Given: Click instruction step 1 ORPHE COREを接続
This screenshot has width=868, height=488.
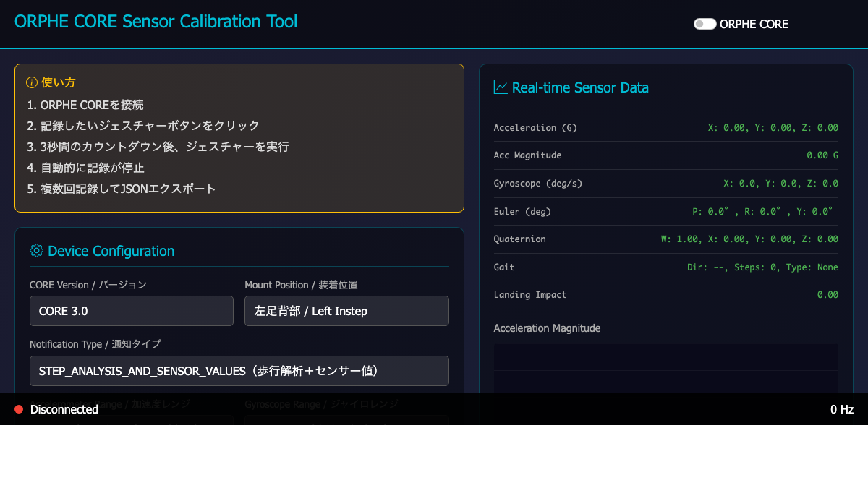Looking at the screenshot, I should (x=85, y=105).
